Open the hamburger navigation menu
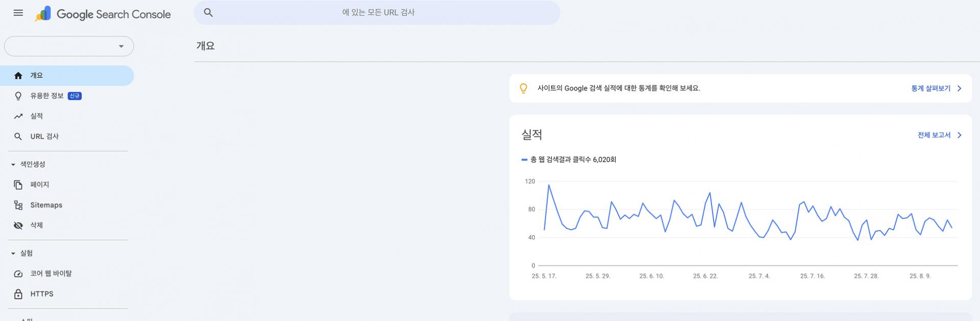Screen dimensions: 980x321 [x=17, y=13]
